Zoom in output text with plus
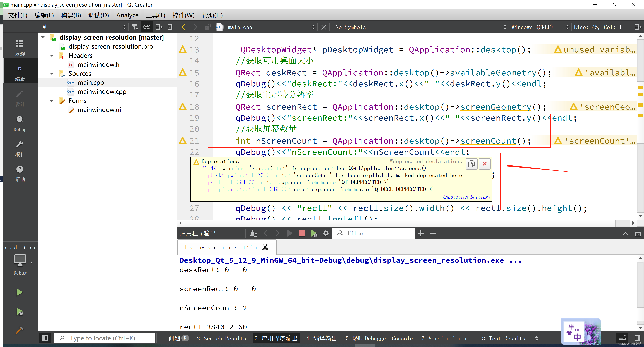Screen dimensions: 644x347 (421, 233)
